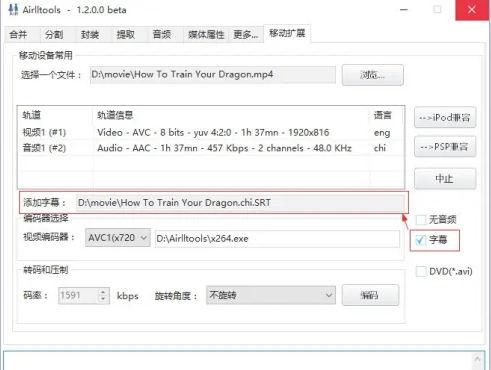Click the Airlltools app icon in title bar
This screenshot has height=370, width=491.
(13, 10)
